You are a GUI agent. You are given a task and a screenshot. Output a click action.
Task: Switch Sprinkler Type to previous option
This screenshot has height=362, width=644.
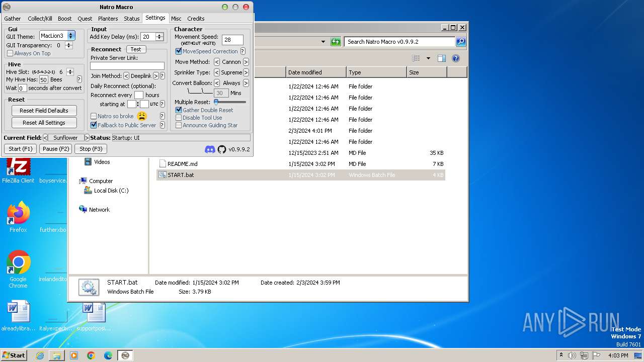[217, 72]
